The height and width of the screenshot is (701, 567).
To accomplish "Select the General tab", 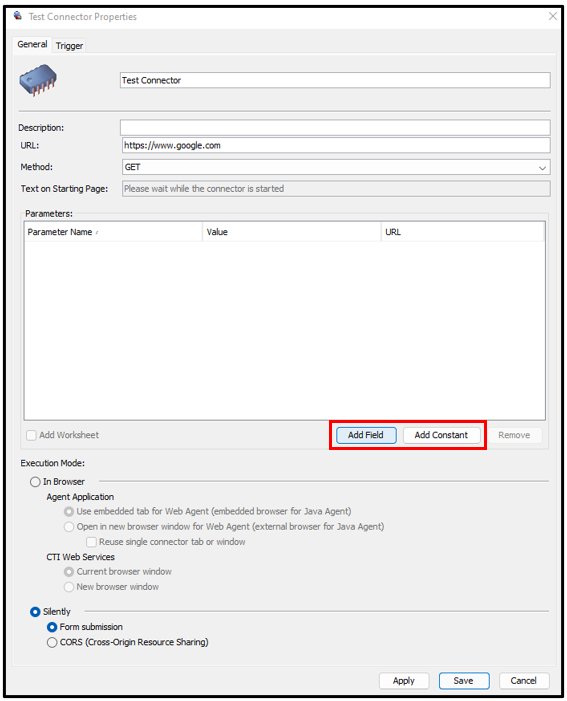I will [x=32, y=44].
